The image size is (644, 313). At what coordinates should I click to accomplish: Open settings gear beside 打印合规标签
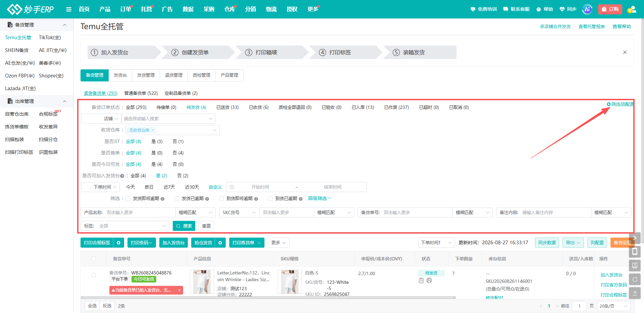pyautogui.click(x=119, y=243)
